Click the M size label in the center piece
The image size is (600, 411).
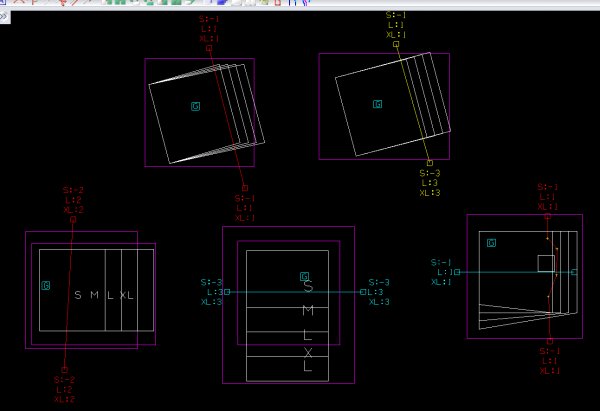coord(308,311)
